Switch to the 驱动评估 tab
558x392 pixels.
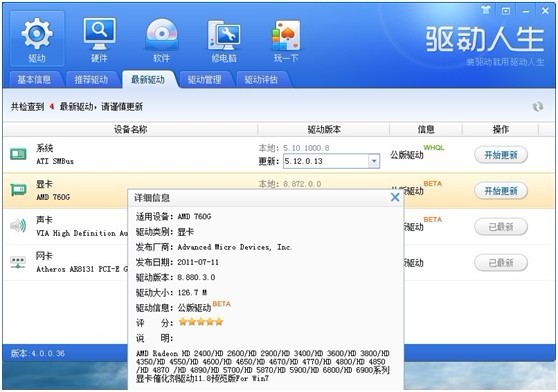point(261,79)
